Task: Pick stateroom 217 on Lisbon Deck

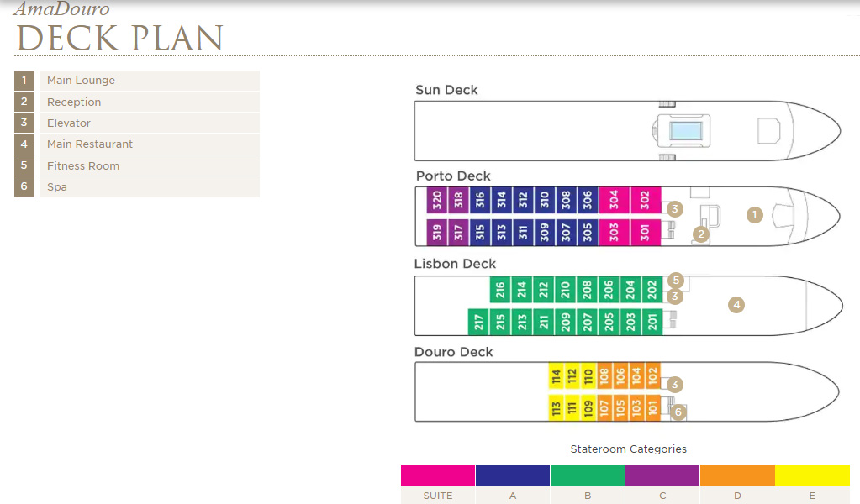Action: pos(478,322)
